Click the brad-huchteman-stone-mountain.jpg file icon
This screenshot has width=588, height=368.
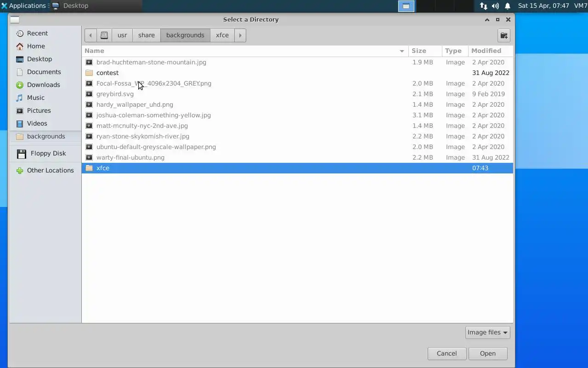pos(89,62)
